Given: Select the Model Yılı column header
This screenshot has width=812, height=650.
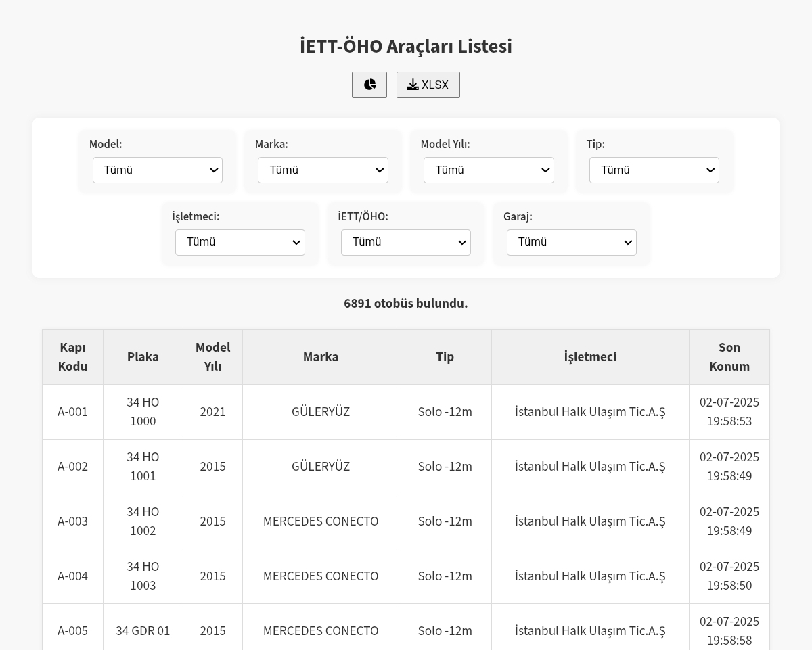Looking at the screenshot, I should (212, 357).
